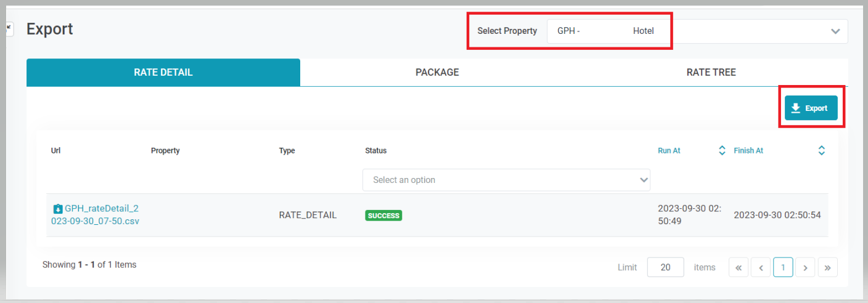Go to previous page using single-left chevron
Screen dimensions: 868x303
(761, 267)
